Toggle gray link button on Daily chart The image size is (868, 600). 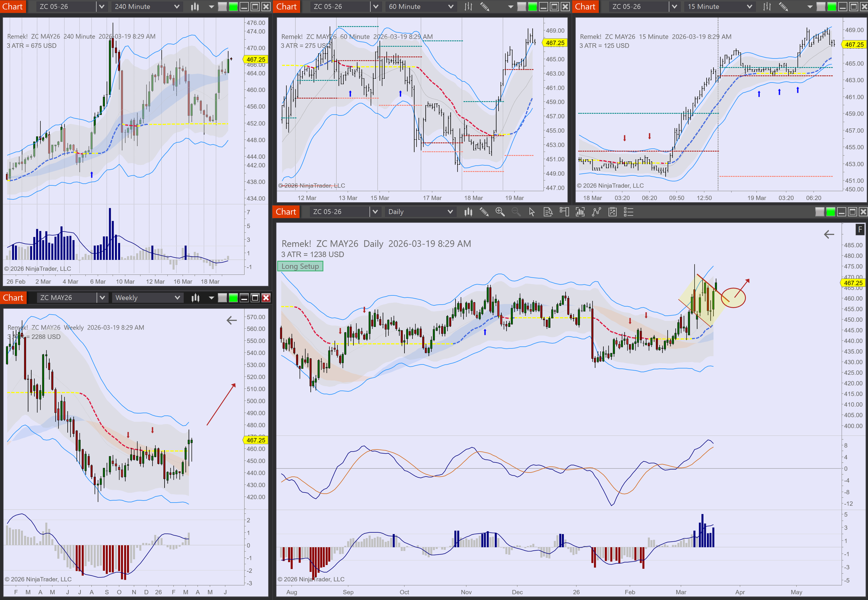tap(819, 212)
